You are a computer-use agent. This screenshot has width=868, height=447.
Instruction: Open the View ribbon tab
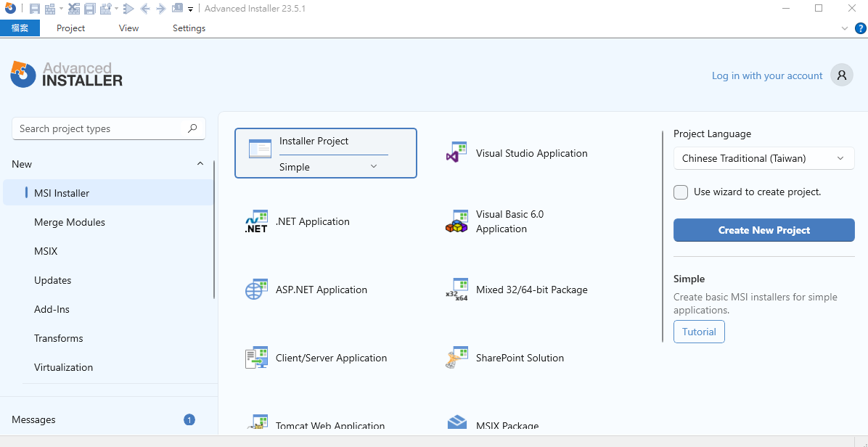129,28
